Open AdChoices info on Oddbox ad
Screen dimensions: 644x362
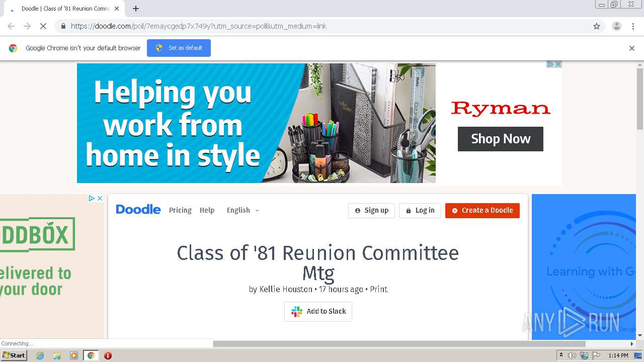92,198
